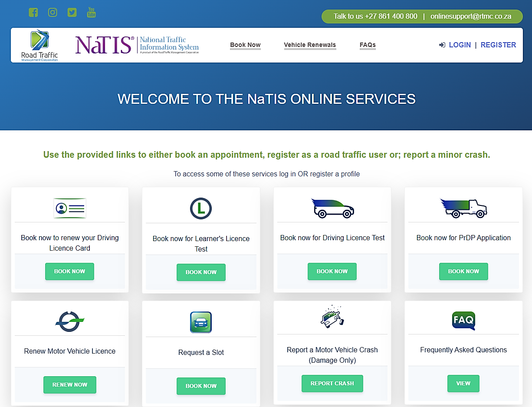This screenshot has height=407, width=532.
Task: Open the Facebook social icon
Action: point(33,12)
